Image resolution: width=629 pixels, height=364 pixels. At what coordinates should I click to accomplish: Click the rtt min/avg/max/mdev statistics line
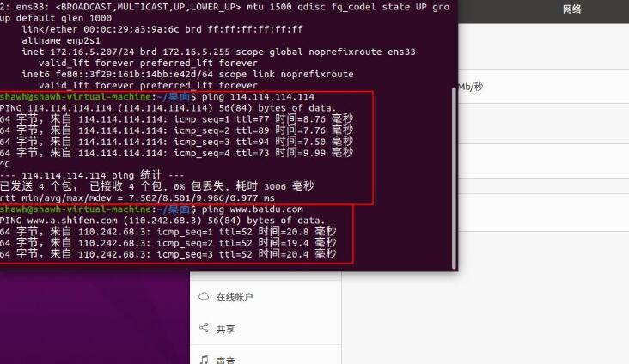click(x=137, y=197)
